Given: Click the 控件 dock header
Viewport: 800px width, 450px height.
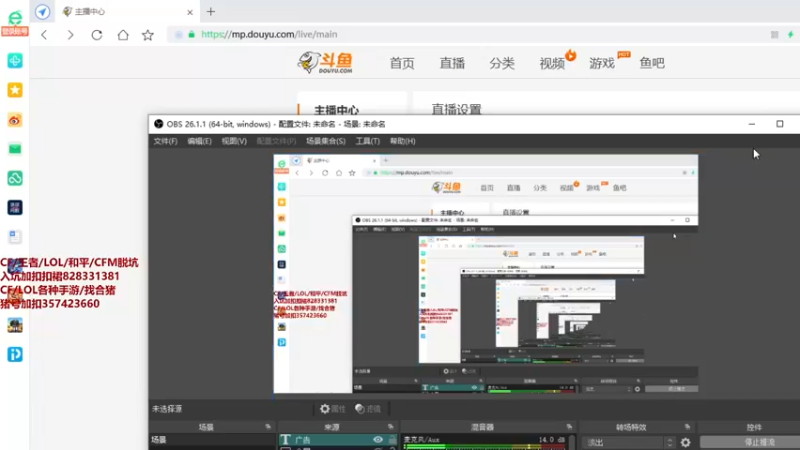Looking at the screenshot, I should point(754,427).
